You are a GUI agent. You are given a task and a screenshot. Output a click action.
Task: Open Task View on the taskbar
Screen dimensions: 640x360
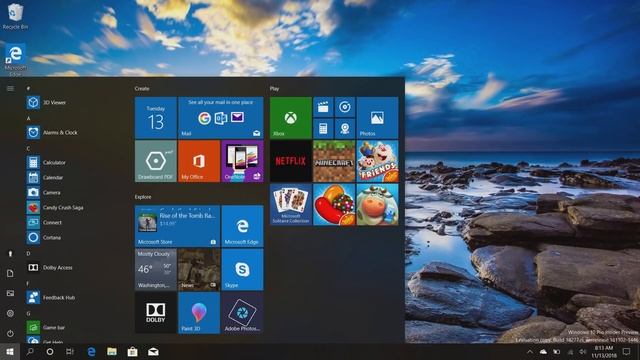70,351
